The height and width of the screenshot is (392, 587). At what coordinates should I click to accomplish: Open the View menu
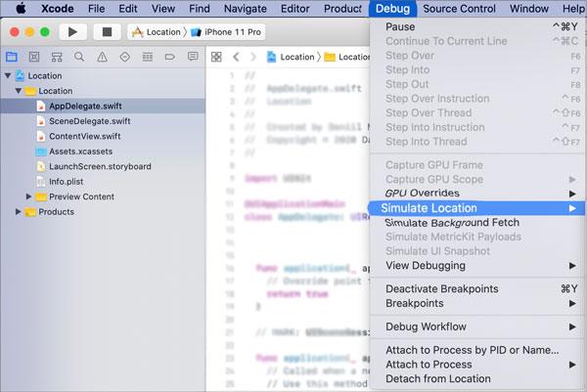(x=163, y=8)
